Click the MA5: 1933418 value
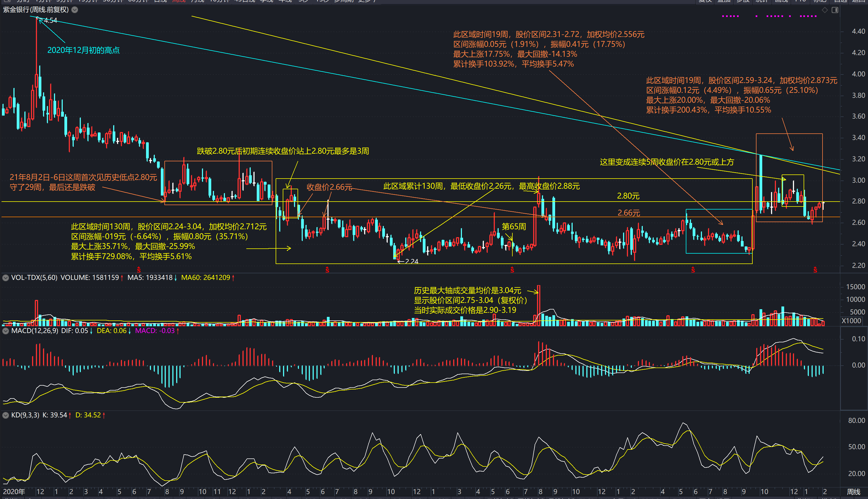This screenshot has width=868, height=499. pyautogui.click(x=150, y=278)
